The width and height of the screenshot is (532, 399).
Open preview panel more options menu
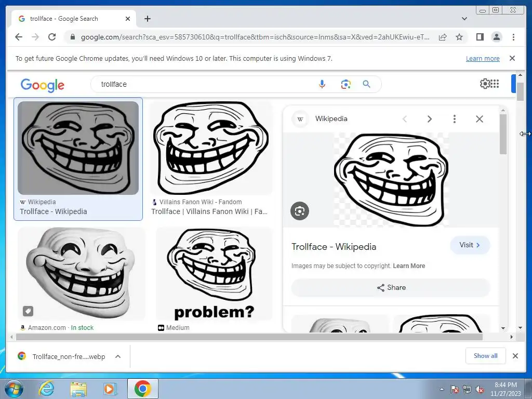pyautogui.click(x=454, y=119)
